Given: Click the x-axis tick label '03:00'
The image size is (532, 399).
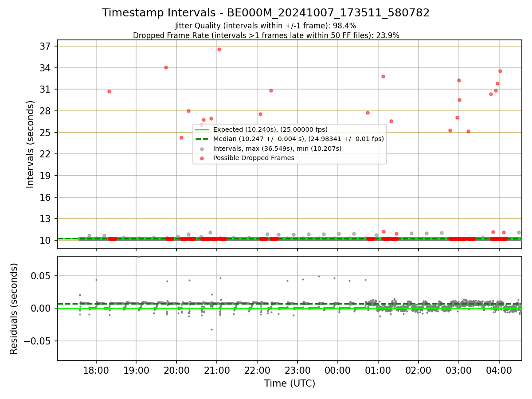Looking at the screenshot, I should click(459, 370).
